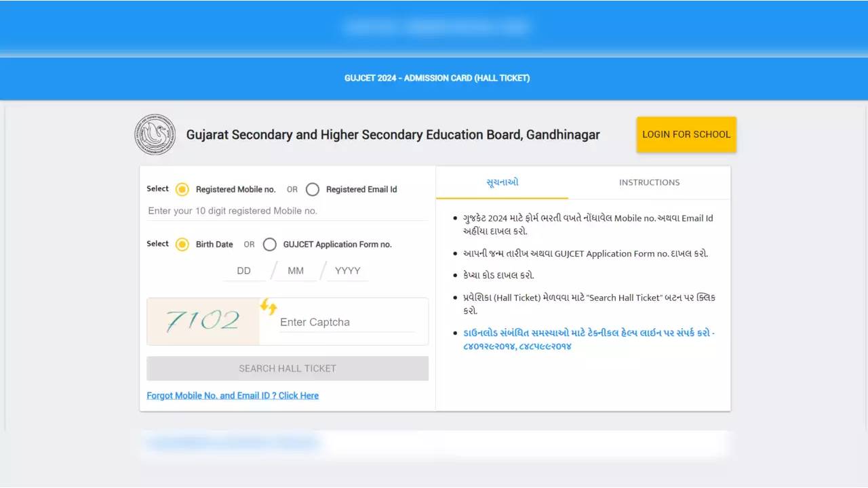The image size is (868, 488).
Task: Click the Gujarat Secondary Education Board title
Action: [393, 135]
